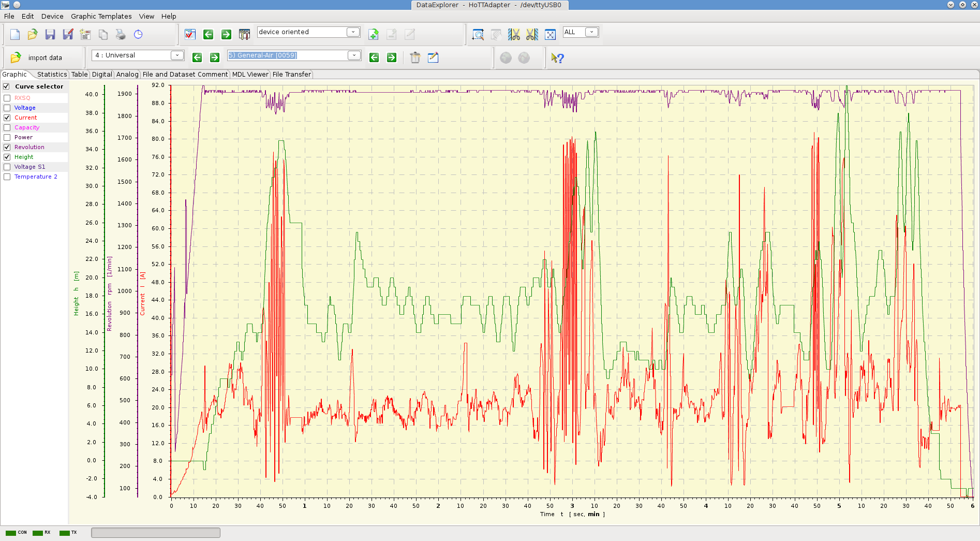Enable the Voltage curve checkbox
Image resolution: width=980 pixels, height=541 pixels.
coord(7,108)
